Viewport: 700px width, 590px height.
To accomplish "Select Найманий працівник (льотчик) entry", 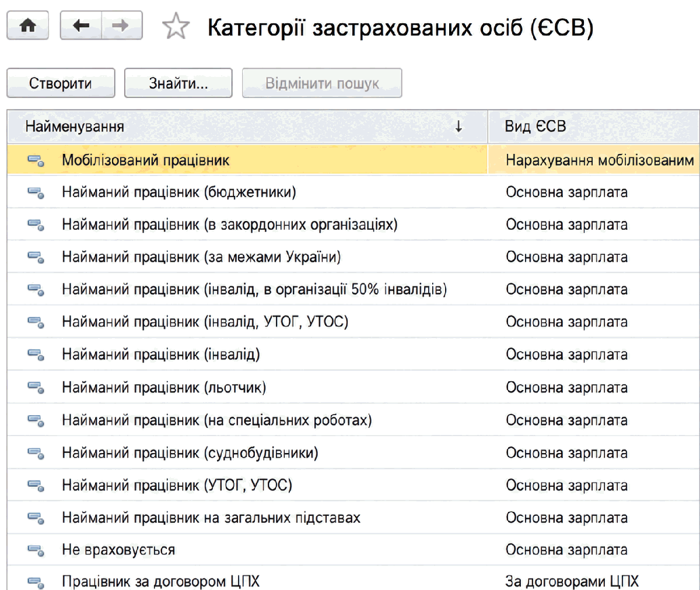I will pyautogui.click(x=164, y=387).
